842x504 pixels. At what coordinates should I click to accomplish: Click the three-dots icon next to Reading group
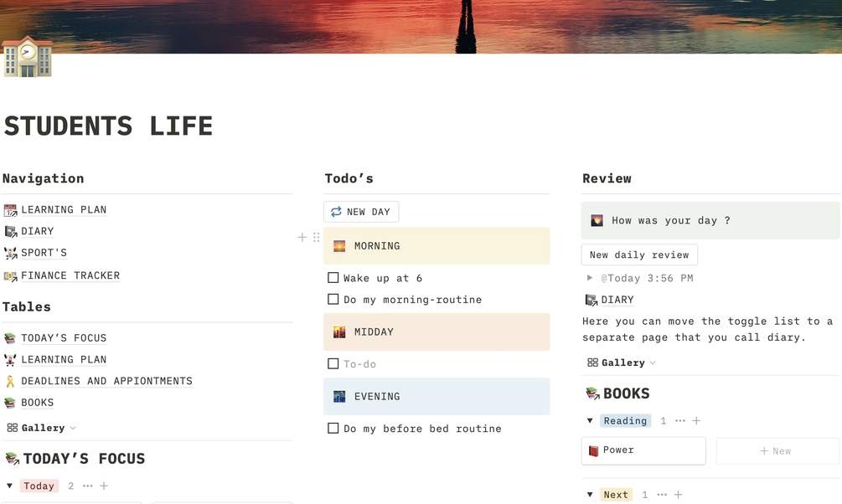[x=679, y=421]
